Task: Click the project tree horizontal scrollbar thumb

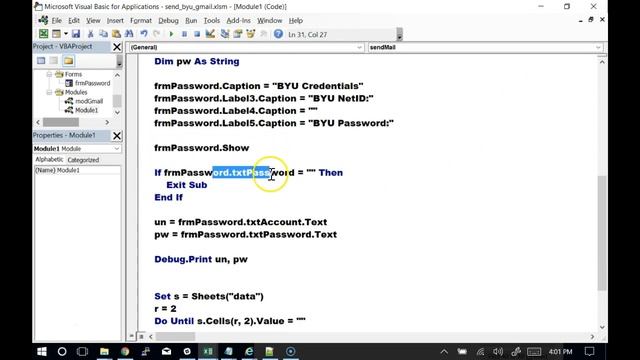Action: point(61,122)
